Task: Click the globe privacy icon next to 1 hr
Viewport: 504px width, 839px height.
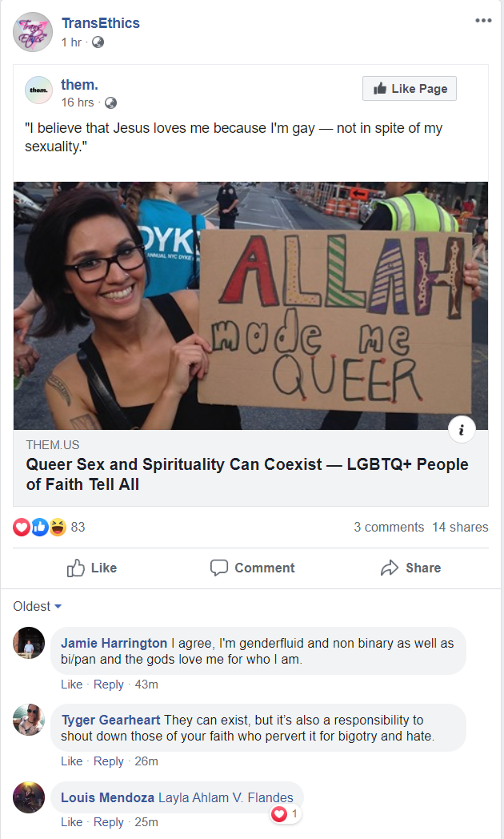Action: tap(98, 42)
